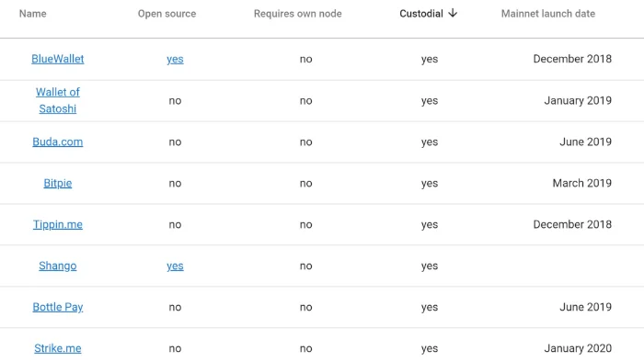Select the March 2019 date for Bitpie
This screenshot has width=644, height=362.
[x=582, y=183]
